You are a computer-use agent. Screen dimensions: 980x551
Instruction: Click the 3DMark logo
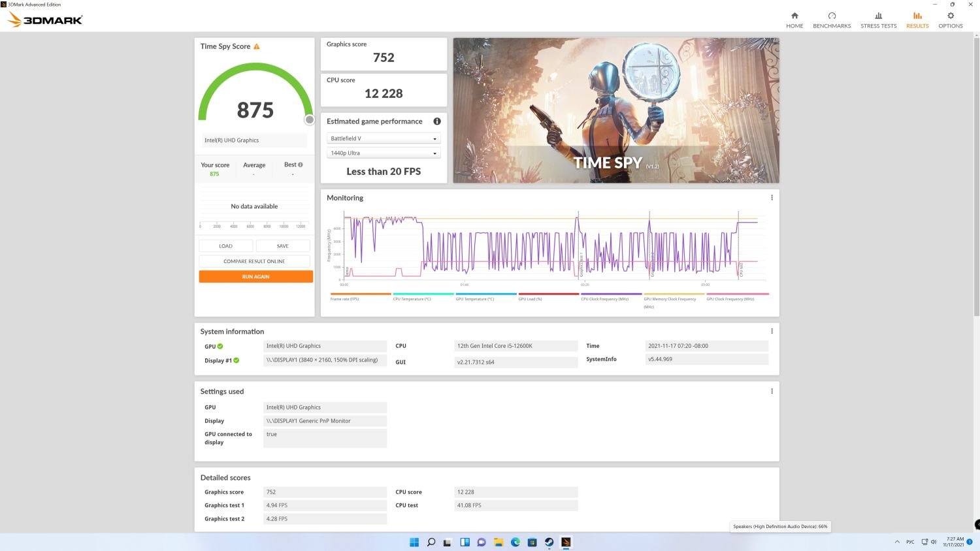[44, 20]
